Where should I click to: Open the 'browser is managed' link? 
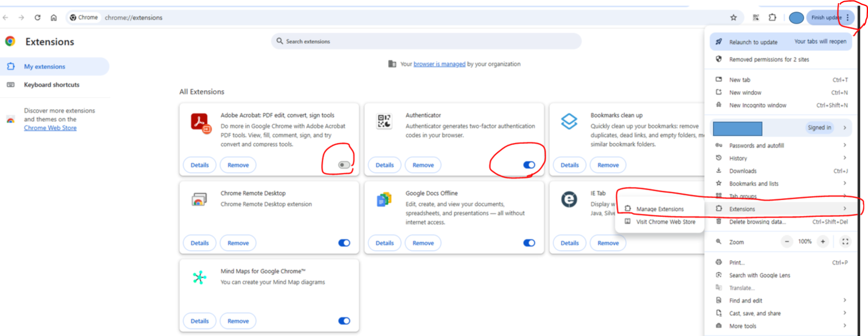pyautogui.click(x=439, y=64)
